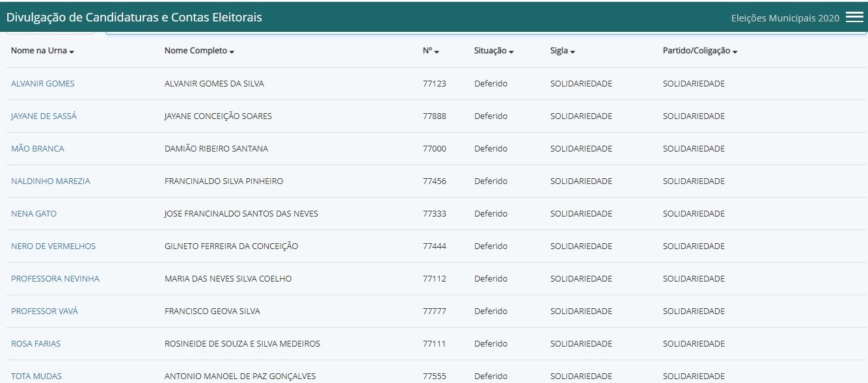Open candidate MÃO BRANCA

[x=38, y=149]
